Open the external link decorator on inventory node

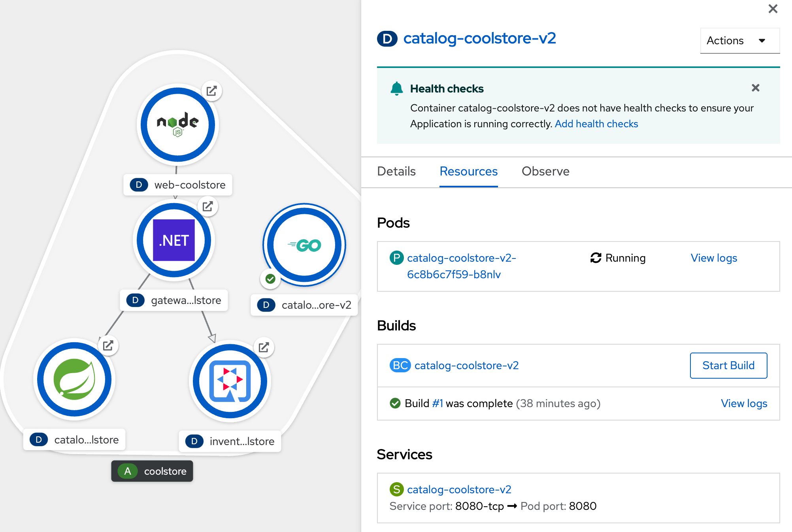click(x=264, y=347)
